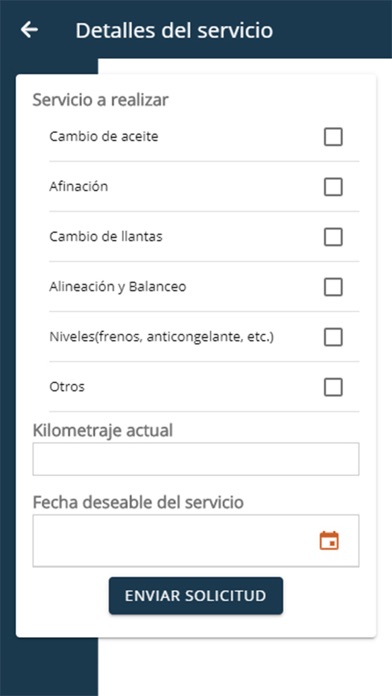Click the Afinación service label
Screen dimensions: 392x696
(79, 186)
